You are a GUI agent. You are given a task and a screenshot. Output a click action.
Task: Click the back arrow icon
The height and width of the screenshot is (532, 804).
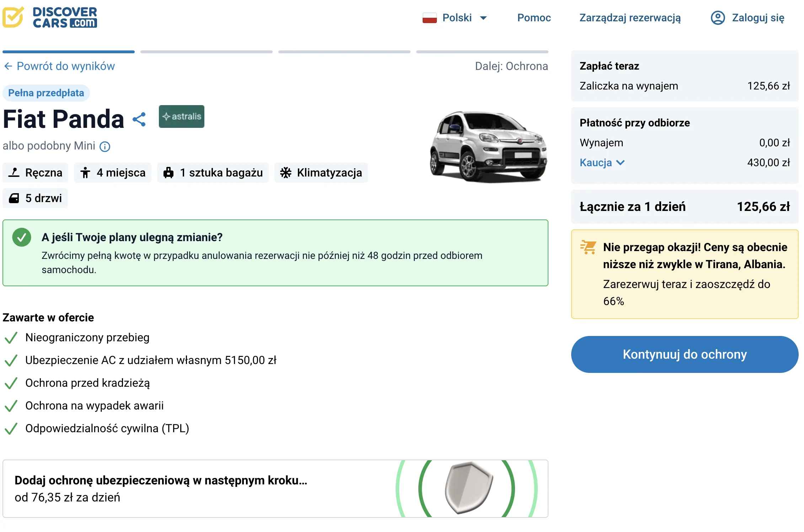(8, 66)
